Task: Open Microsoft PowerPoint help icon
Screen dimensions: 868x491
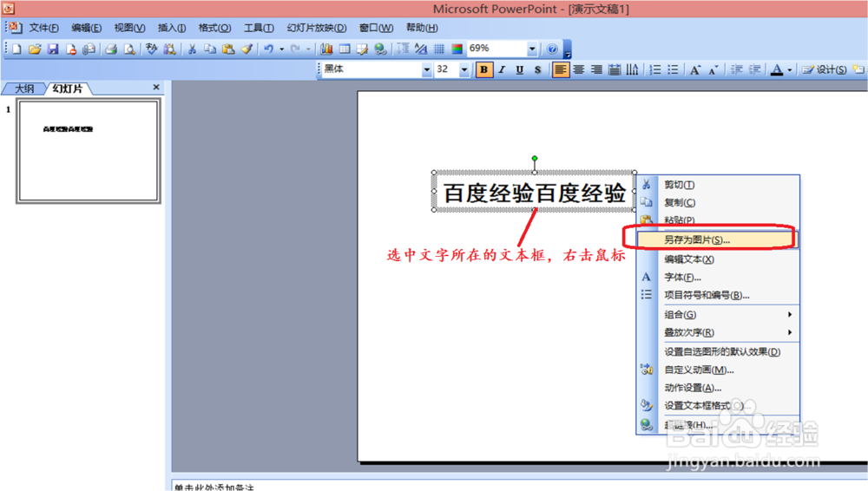Action: pos(552,49)
